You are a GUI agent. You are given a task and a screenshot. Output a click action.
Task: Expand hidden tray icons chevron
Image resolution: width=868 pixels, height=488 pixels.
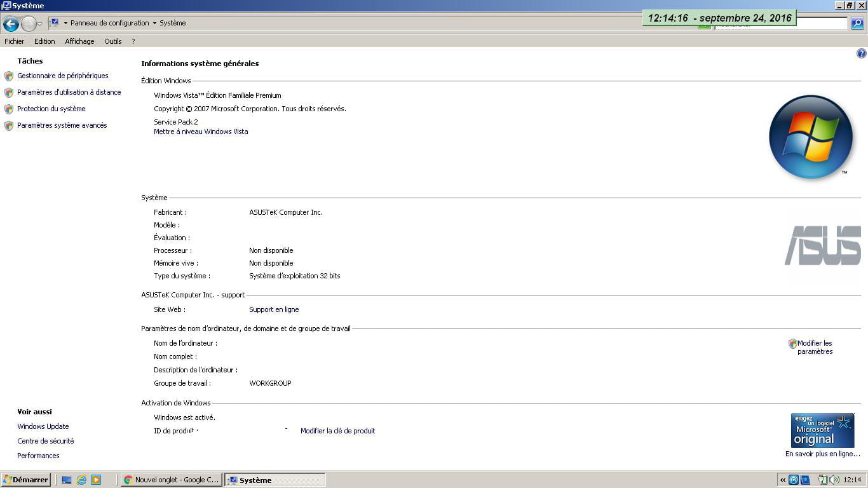(x=783, y=480)
